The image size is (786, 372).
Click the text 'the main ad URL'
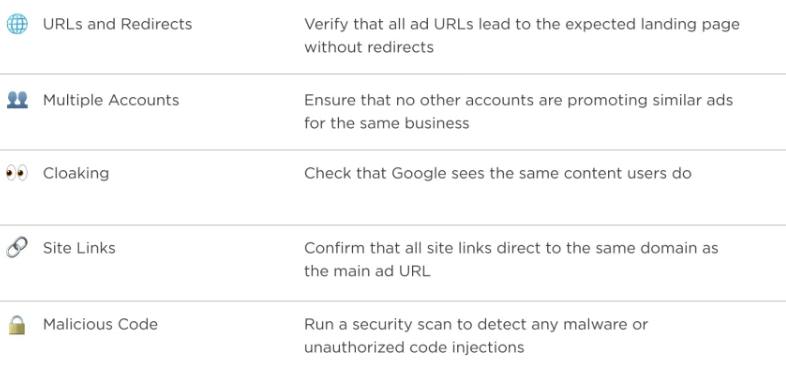coord(367,271)
